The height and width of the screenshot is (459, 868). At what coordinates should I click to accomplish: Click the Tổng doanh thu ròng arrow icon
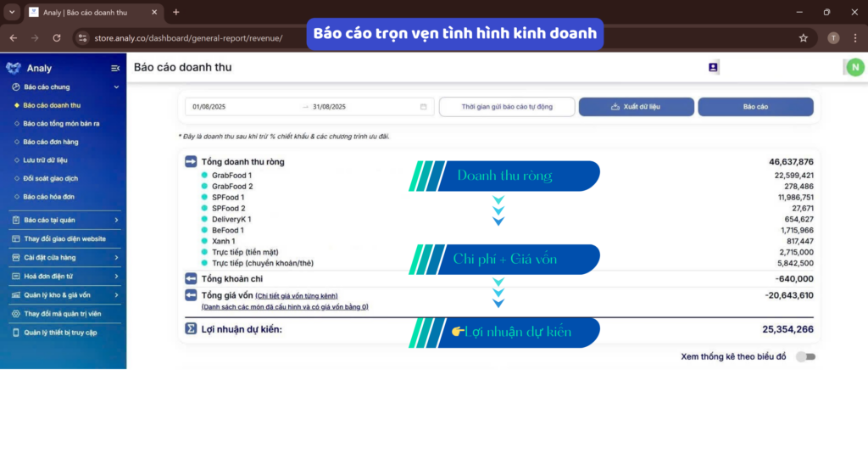pos(191,162)
